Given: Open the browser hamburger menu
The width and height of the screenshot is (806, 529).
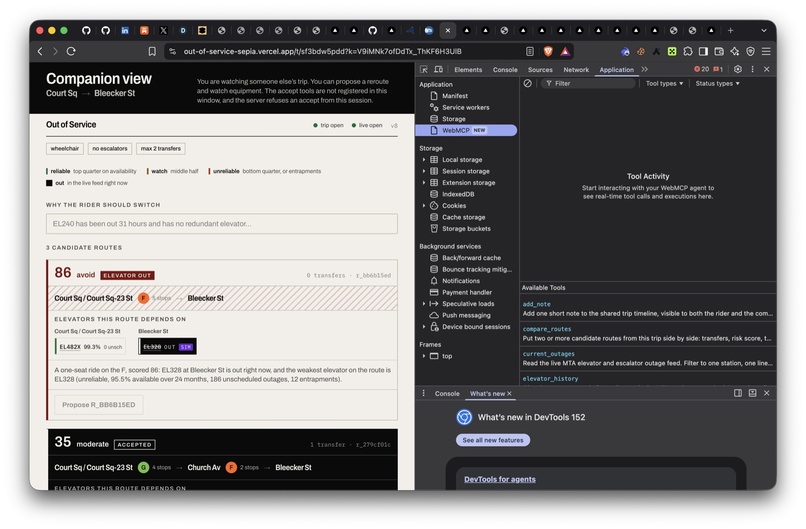Looking at the screenshot, I should coord(766,51).
